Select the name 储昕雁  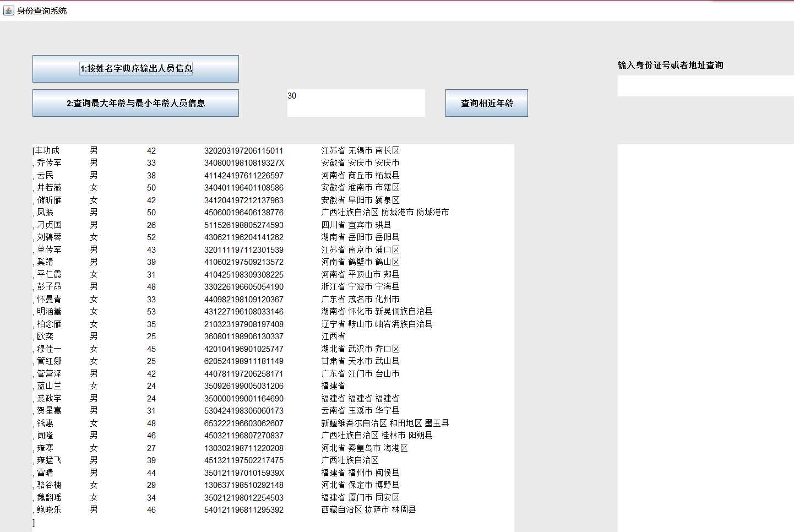click(49, 200)
